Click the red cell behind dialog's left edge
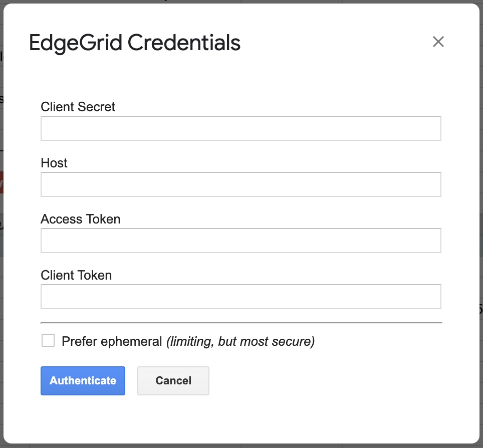Viewport: 483px width, 448px height. [x=2, y=182]
